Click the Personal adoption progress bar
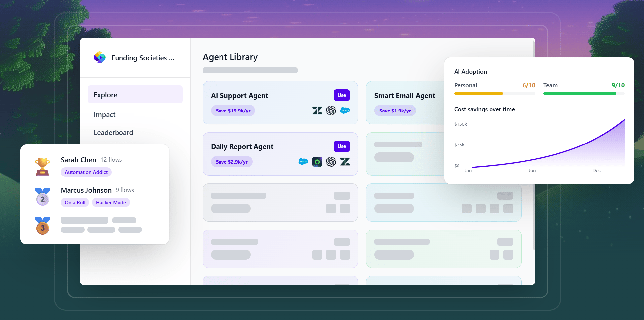 click(x=495, y=94)
